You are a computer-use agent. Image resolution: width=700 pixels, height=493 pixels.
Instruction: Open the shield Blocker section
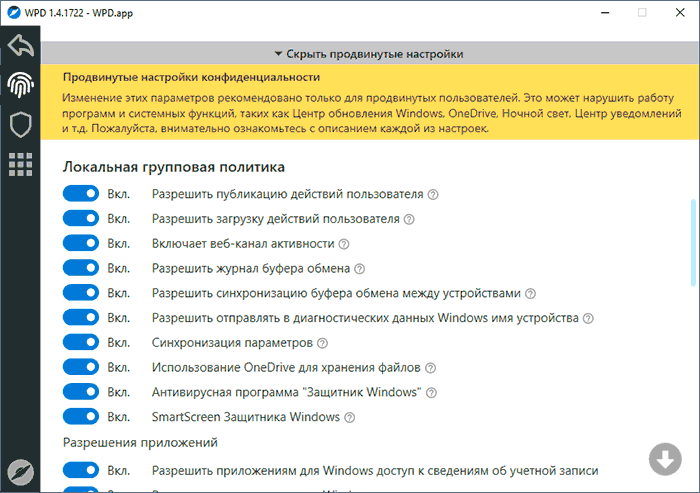(x=20, y=124)
